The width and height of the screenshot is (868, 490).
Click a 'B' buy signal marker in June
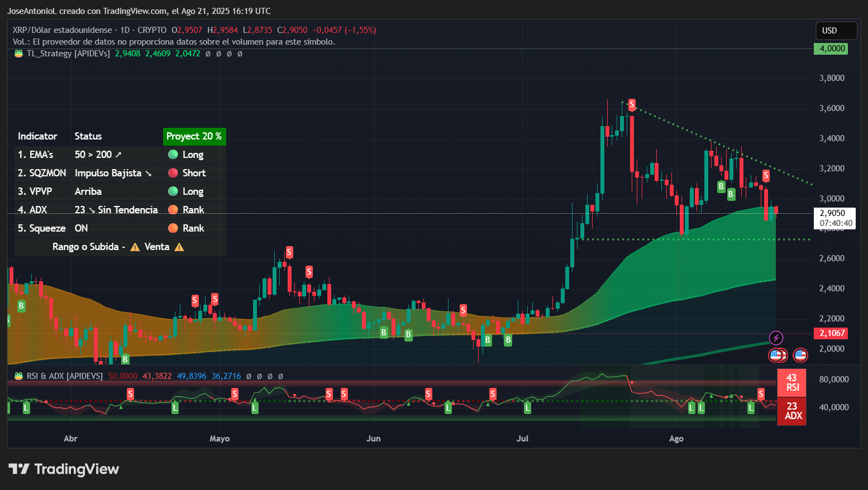point(384,333)
